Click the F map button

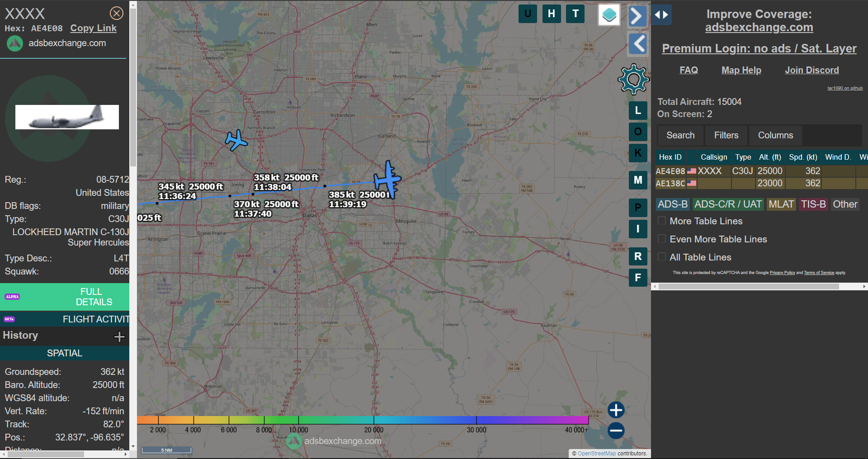pyautogui.click(x=638, y=278)
